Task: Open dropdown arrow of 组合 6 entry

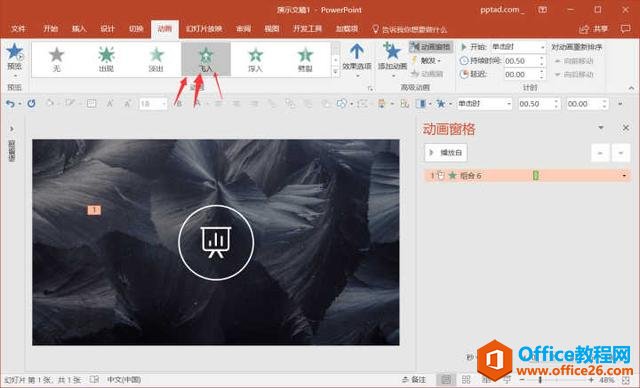Action: click(x=624, y=176)
